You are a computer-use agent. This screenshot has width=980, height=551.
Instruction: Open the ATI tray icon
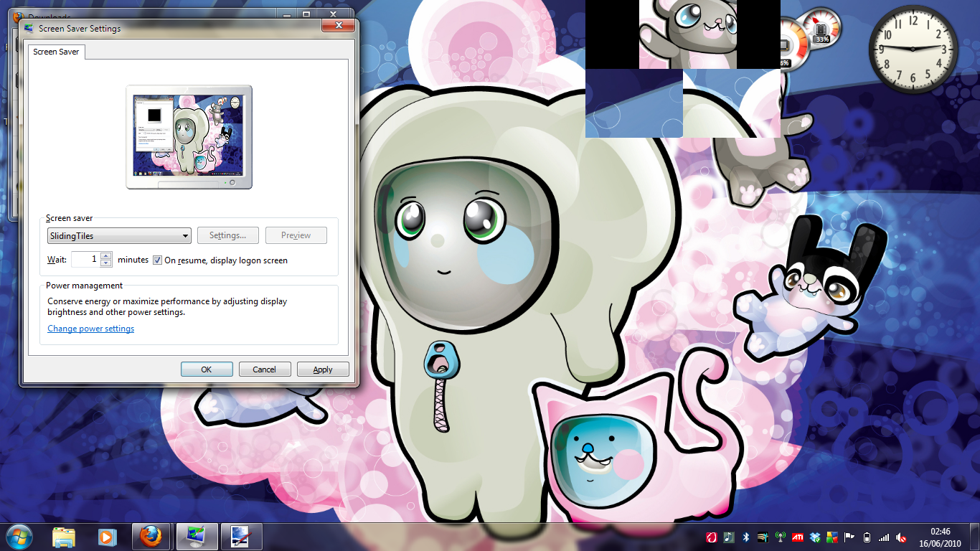798,537
